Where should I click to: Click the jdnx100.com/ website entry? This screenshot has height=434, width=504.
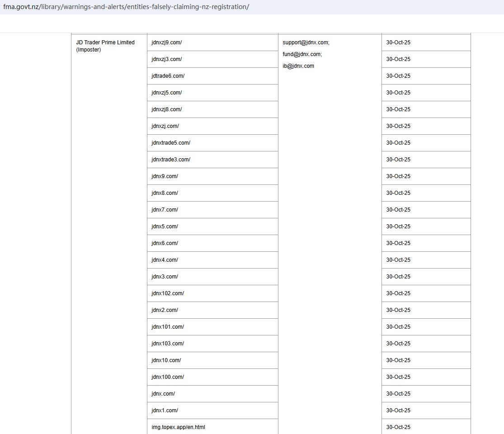tap(167, 377)
